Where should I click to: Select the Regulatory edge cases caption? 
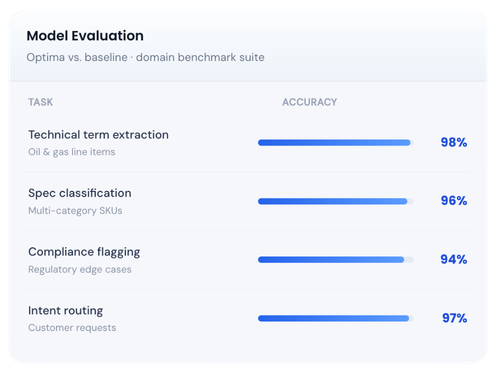80,269
